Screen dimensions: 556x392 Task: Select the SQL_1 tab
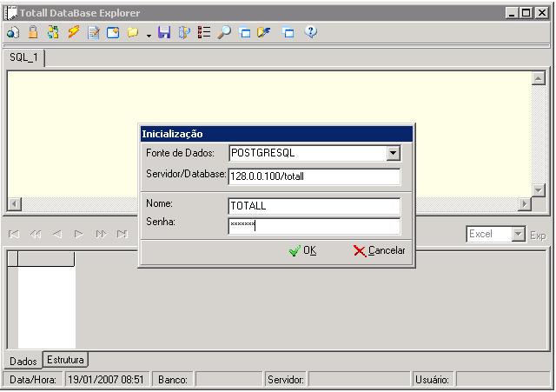point(23,57)
